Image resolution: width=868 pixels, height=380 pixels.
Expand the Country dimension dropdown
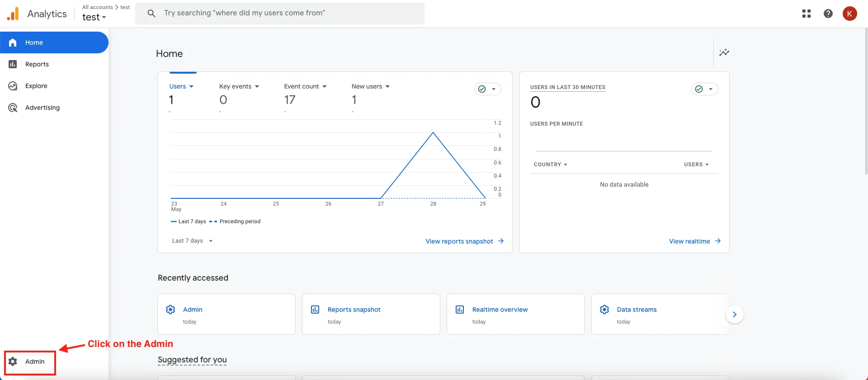(550, 164)
